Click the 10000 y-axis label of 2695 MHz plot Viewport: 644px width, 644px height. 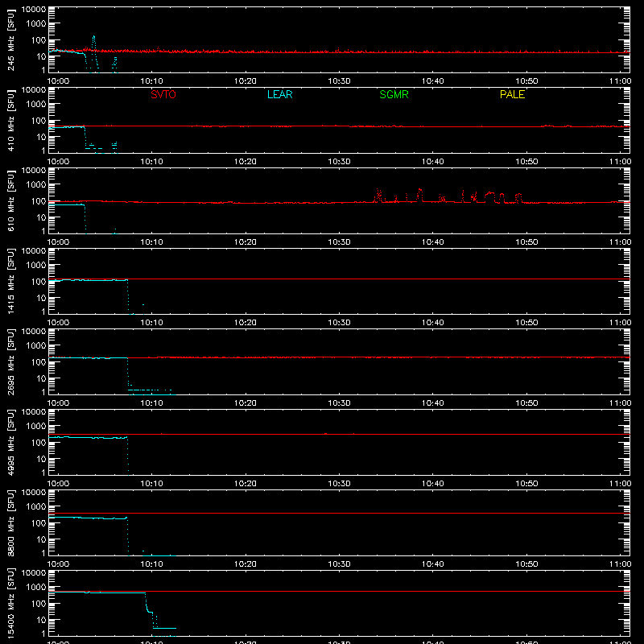(34, 331)
